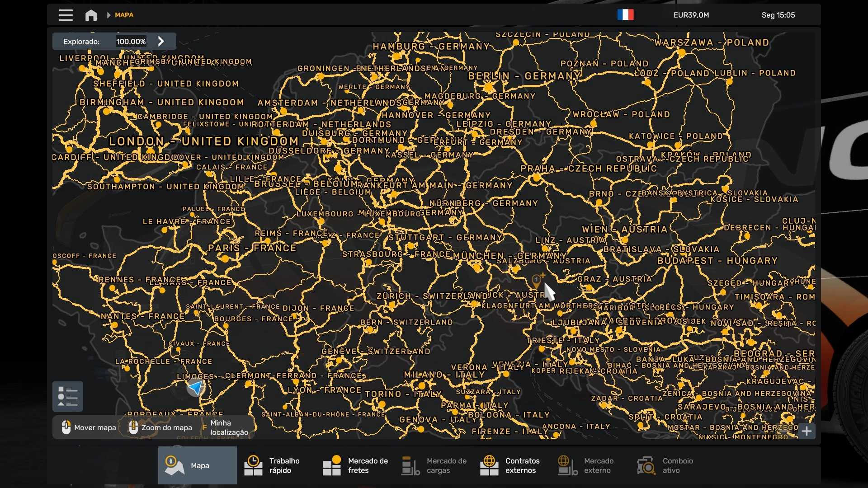
Task: Select the Contratos externos tab
Action: click(x=511, y=465)
